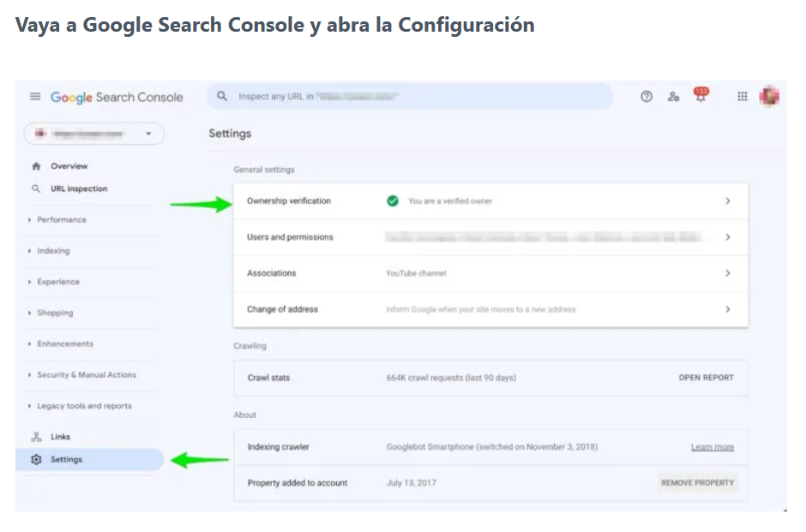
Task: Open Associations row
Action: [x=490, y=273]
